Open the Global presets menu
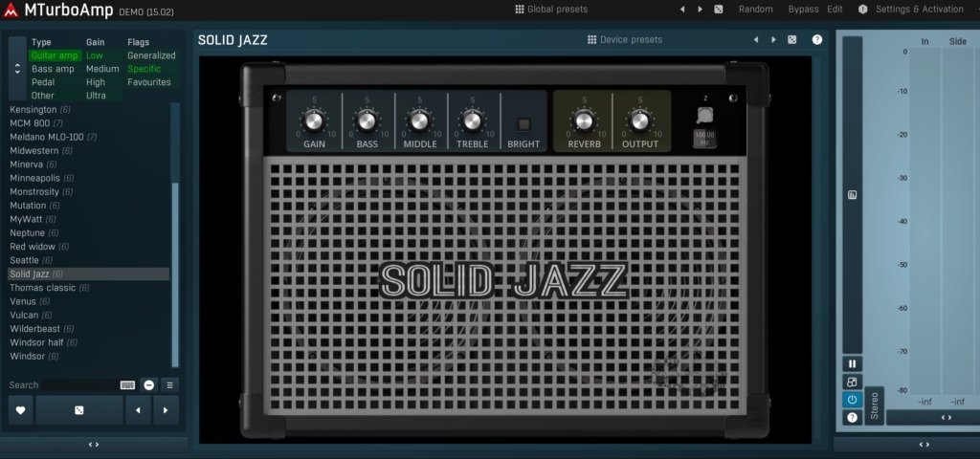 pos(551,9)
